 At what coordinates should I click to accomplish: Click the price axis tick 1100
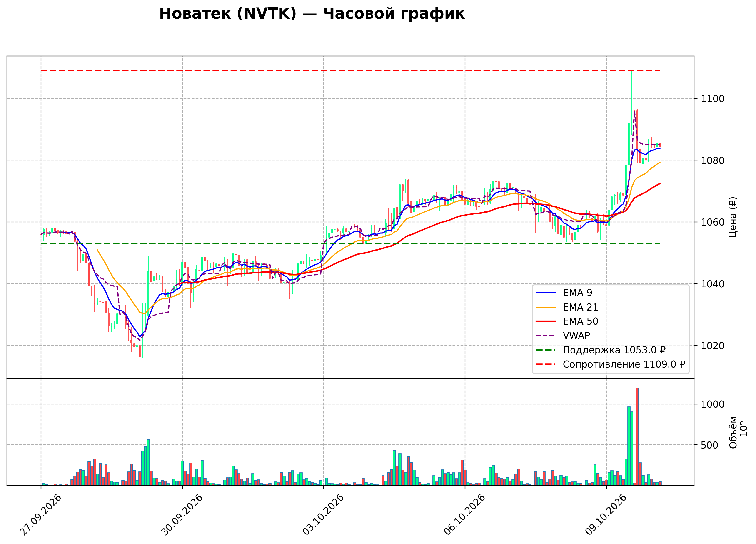(x=713, y=99)
